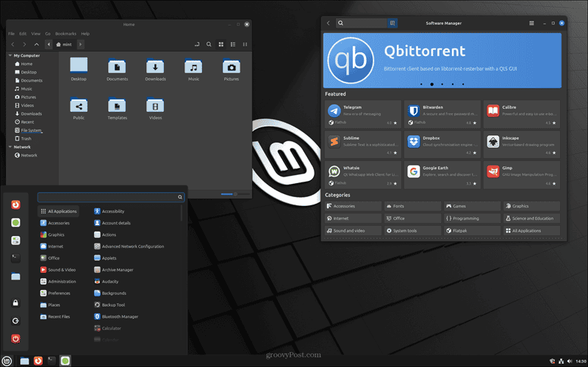
Task: Go back in file manager
Action: tap(12, 44)
